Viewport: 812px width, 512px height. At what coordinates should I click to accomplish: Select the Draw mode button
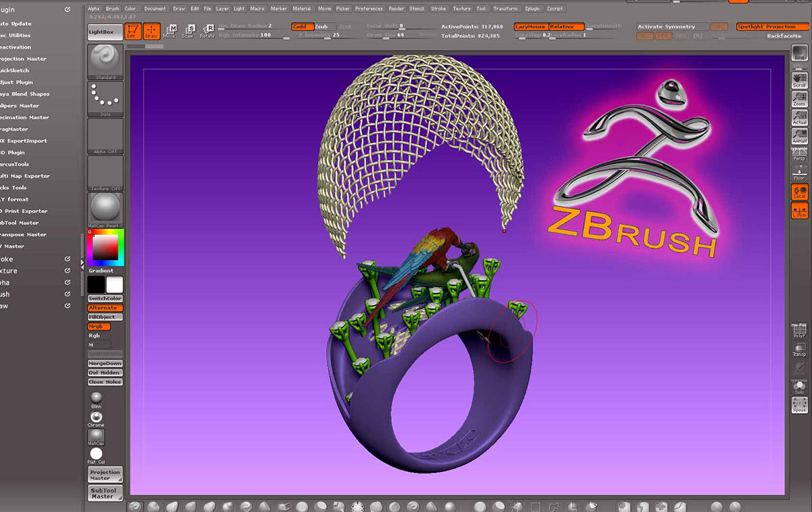(152, 30)
